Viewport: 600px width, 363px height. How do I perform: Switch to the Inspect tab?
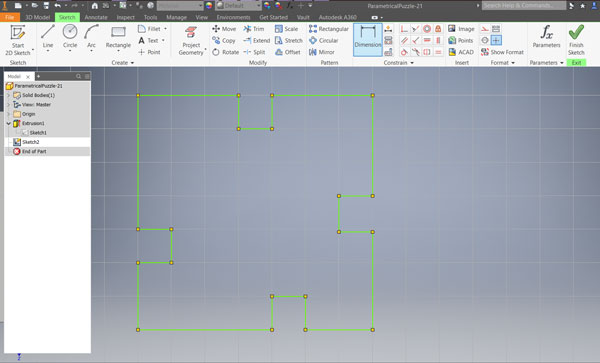coord(126,17)
